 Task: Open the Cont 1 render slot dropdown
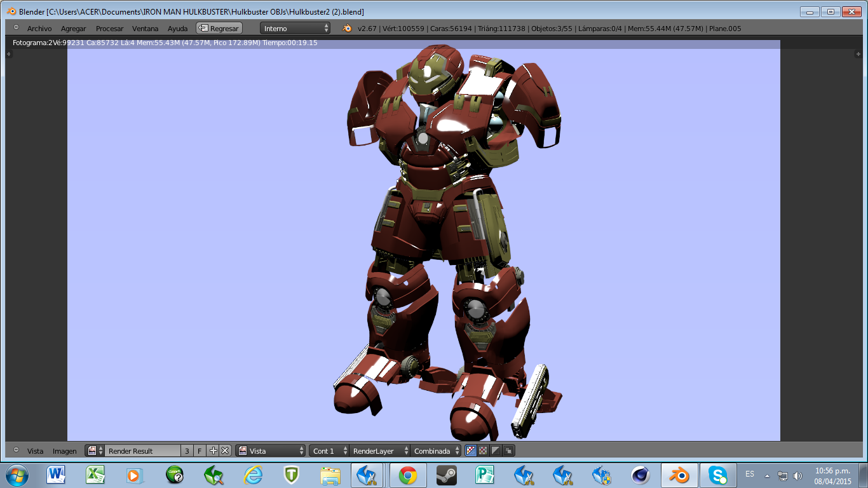click(x=330, y=451)
